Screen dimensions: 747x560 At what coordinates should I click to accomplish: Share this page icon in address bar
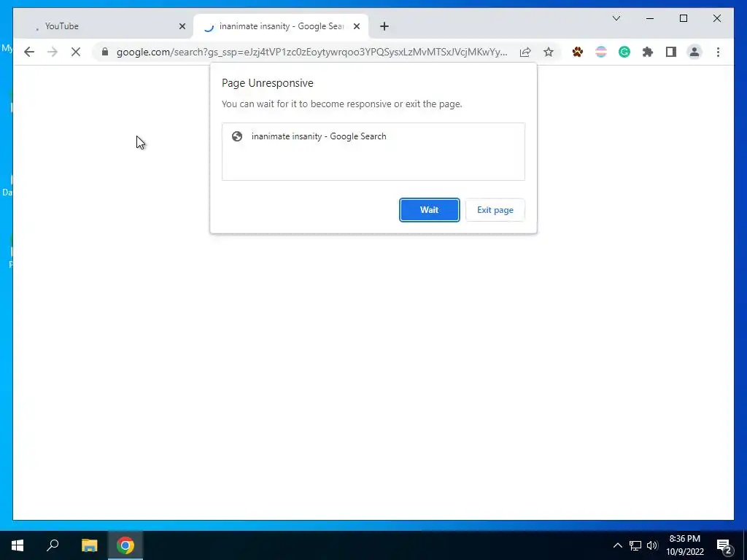click(525, 52)
